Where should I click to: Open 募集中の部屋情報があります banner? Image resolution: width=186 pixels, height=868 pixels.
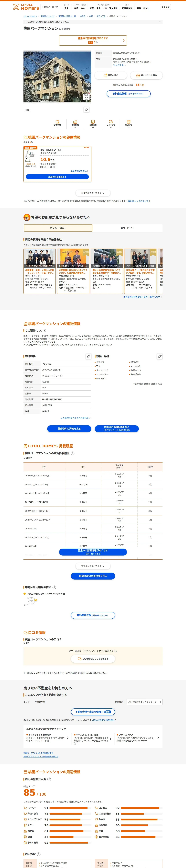click(93, 41)
